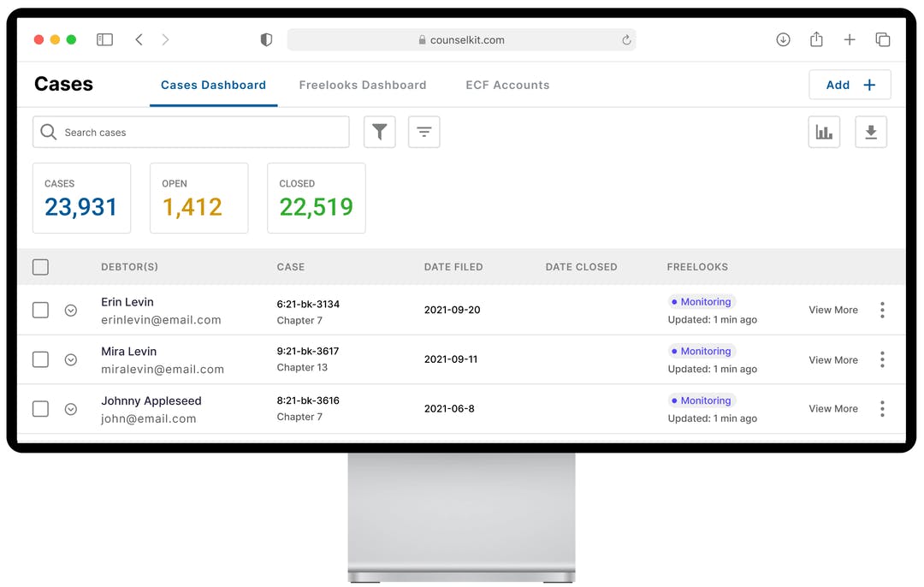Check the box for Erin Levin
The height and width of the screenshot is (587, 924).
click(41, 310)
